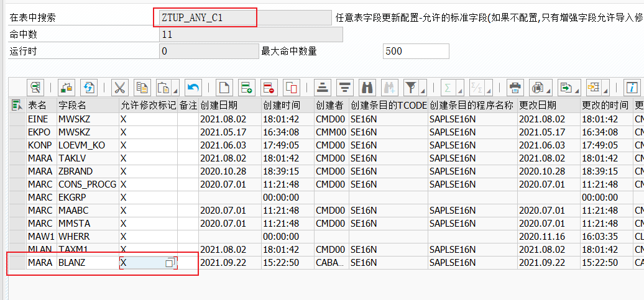644x300 pixels.
Task: Click the Append Row blank page icon
Action: pyautogui.click(x=224, y=87)
